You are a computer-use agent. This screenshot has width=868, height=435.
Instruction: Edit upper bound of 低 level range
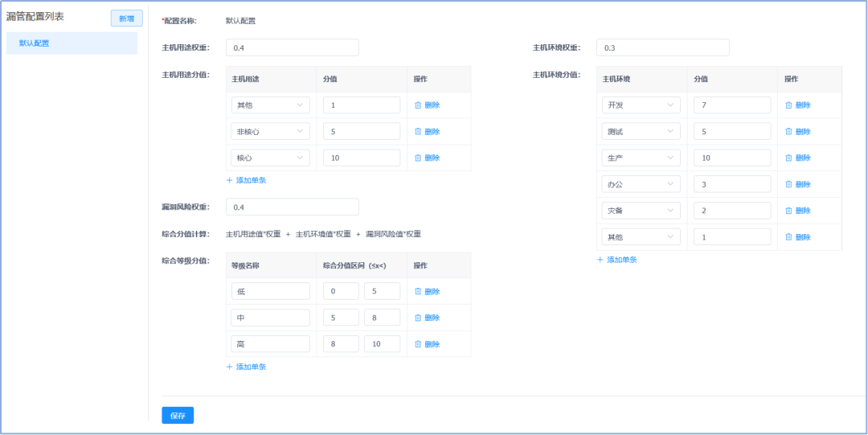(x=383, y=291)
